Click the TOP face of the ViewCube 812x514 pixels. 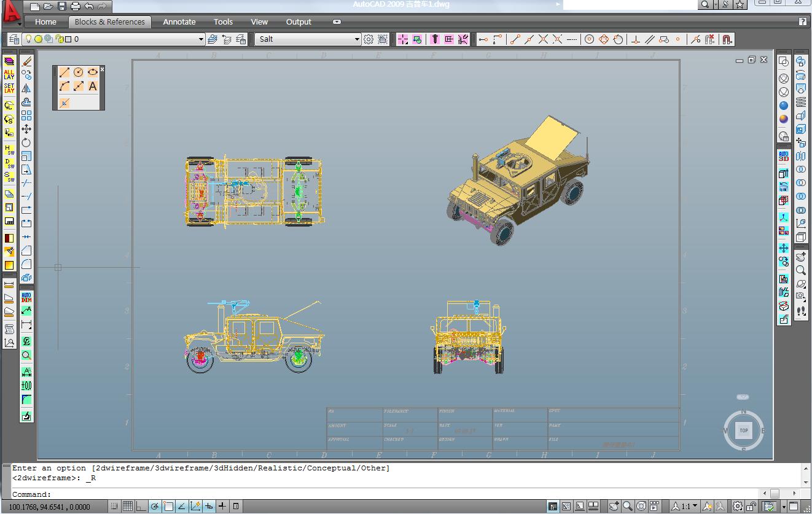(743, 430)
